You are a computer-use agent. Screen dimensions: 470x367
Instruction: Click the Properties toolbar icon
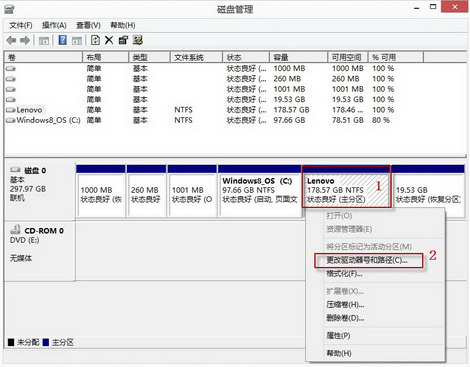coord(123,40)
